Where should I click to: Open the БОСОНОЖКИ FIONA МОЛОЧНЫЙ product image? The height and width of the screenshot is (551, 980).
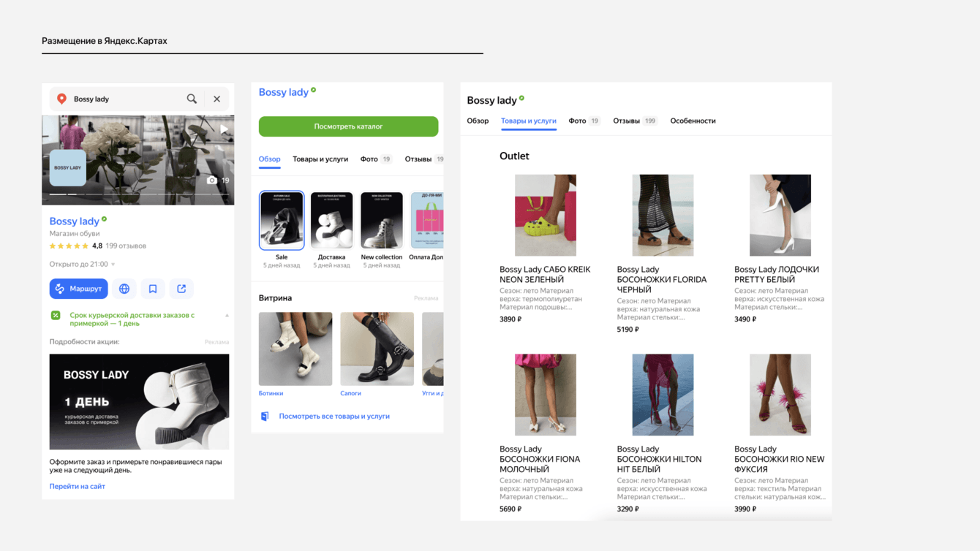pos(546,395)
